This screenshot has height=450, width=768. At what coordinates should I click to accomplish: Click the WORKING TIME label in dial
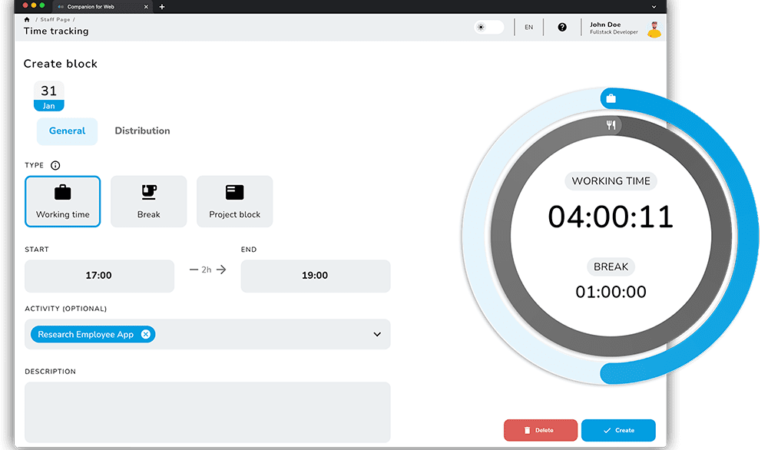[611, 181]
